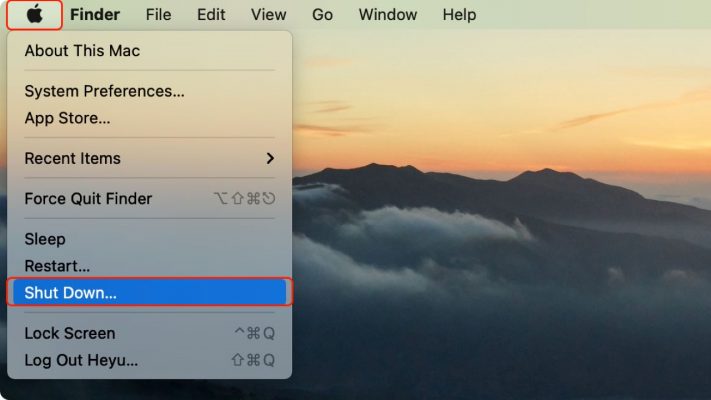The width and height of the screenshot is (711, 400).
Task: Select About This Mac
Action: [x=82, y=50]
